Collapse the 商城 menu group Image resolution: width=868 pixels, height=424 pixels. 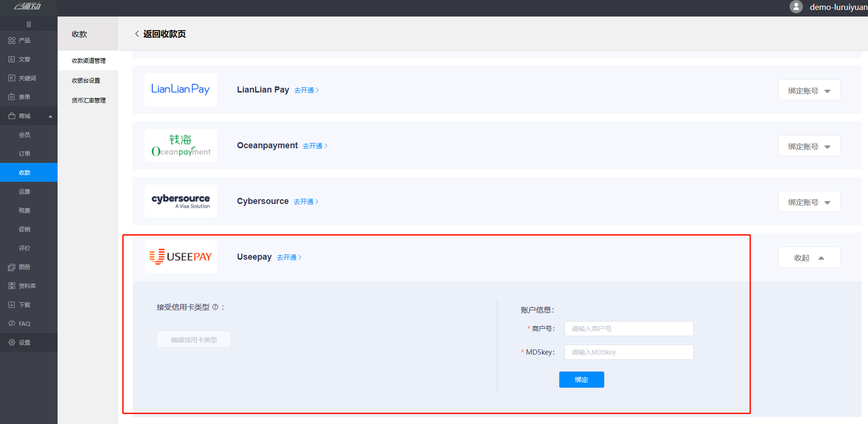point(50,116)
